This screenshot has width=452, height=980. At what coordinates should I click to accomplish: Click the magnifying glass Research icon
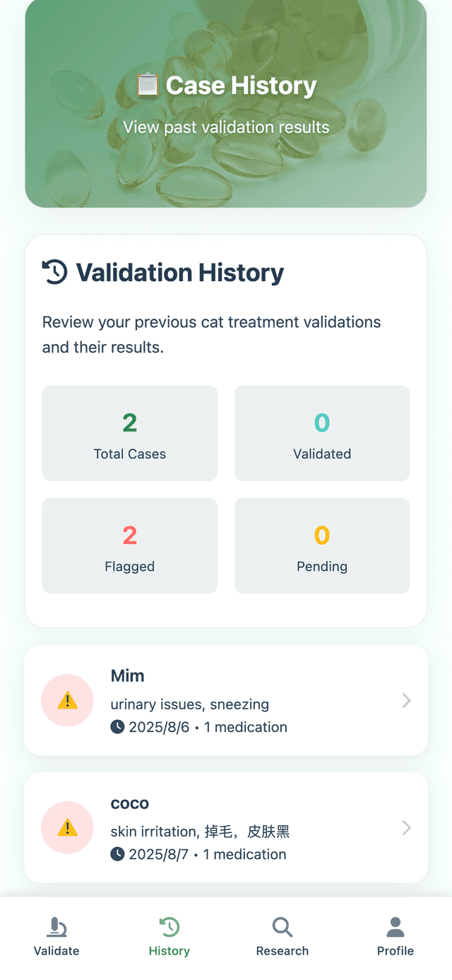[282, 926]
